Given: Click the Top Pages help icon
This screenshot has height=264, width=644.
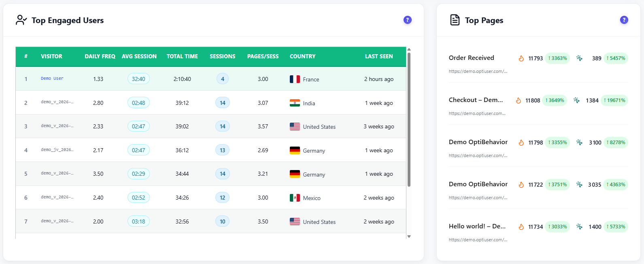Looking at the screenshot, I should tap(624, 20).
